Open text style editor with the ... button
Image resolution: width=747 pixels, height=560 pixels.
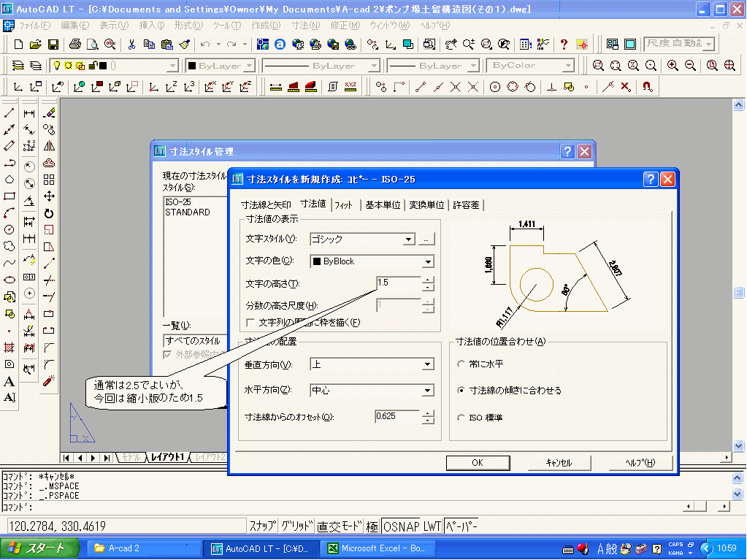tap(426, 239)
